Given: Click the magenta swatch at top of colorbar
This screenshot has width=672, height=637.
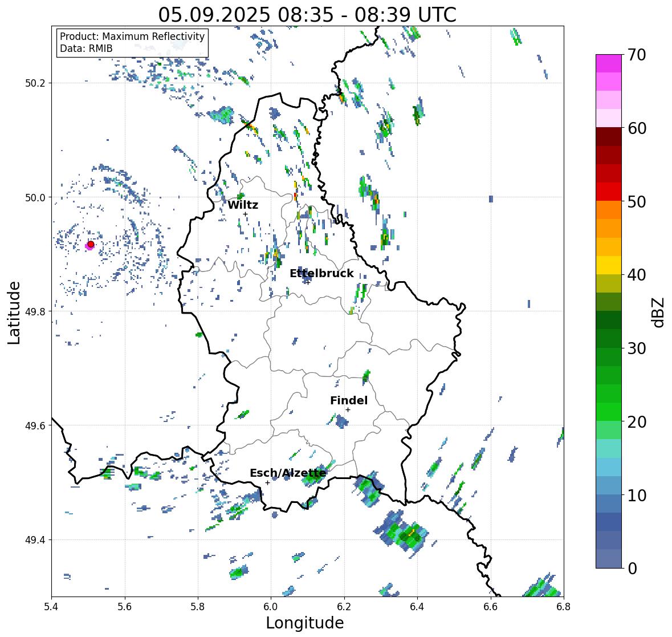Looking at the screenshot, I should coord(609,63).
